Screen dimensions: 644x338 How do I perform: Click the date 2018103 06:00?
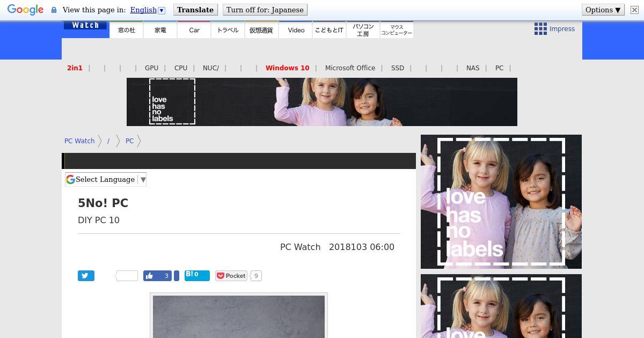[362, 247]
